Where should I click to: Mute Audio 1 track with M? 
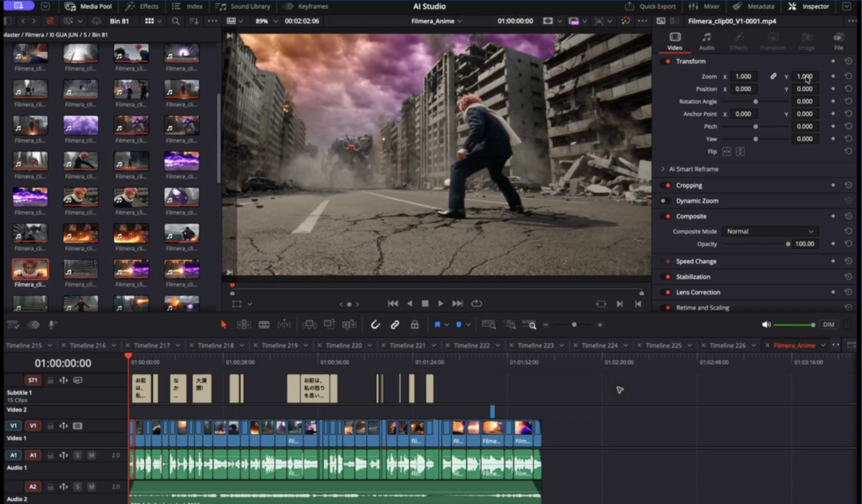92,456
